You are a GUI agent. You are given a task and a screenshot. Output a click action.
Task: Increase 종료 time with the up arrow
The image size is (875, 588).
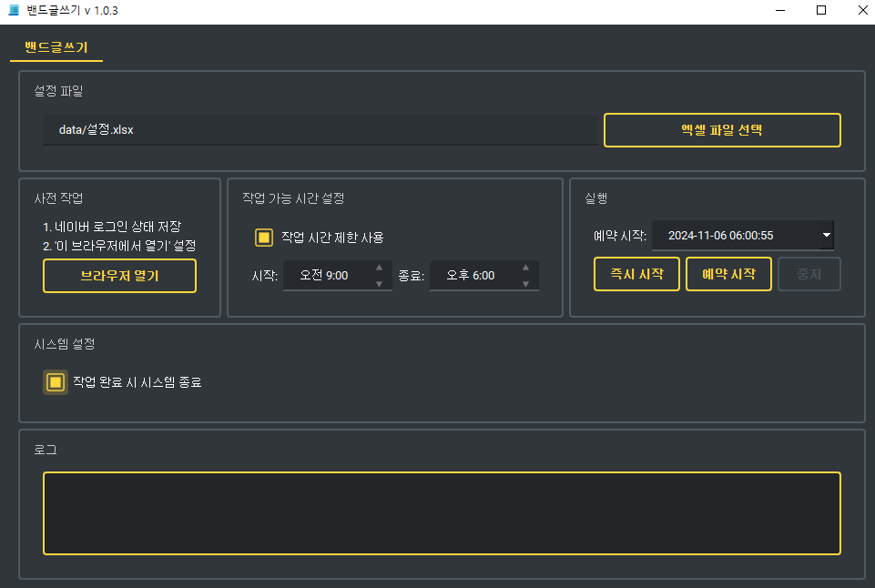pyautogui.click(x=525, y=268)
